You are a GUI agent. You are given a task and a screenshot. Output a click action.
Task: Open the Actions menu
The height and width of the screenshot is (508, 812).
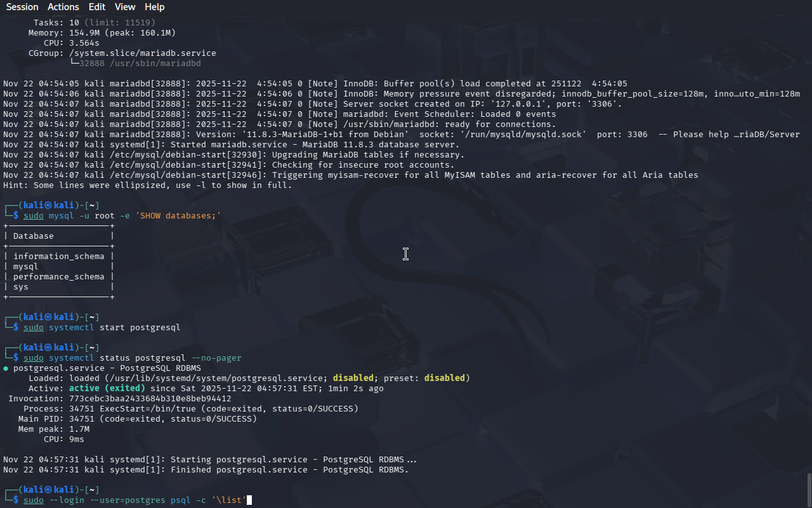(x=63, y=7)
